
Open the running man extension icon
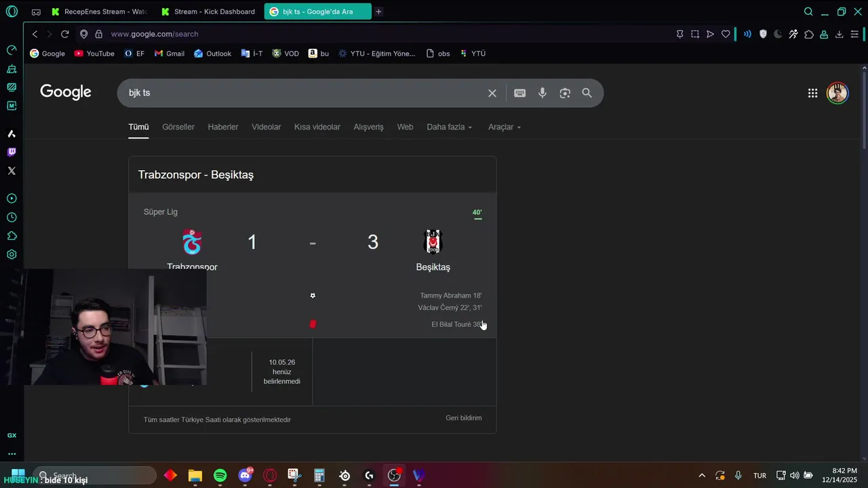pos(793,34)
